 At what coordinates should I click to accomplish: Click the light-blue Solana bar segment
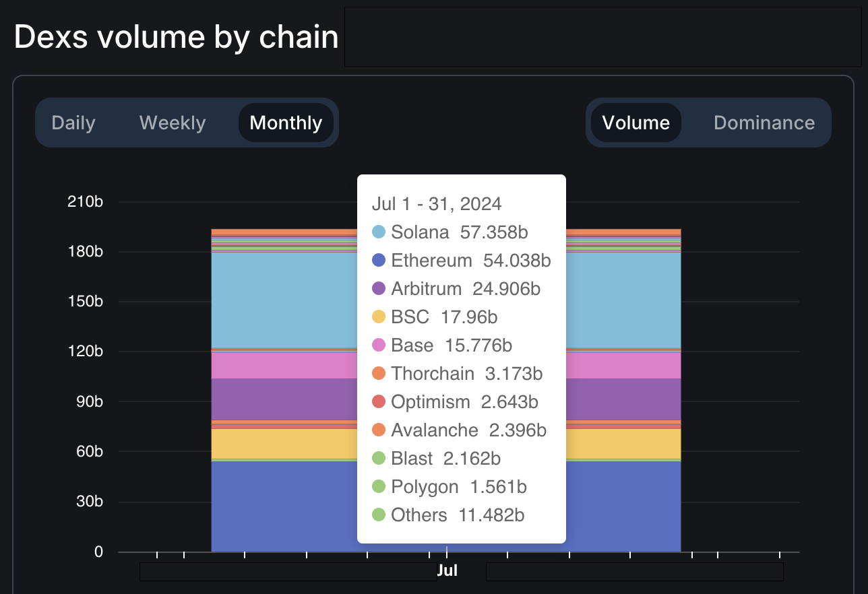point(283,300)
